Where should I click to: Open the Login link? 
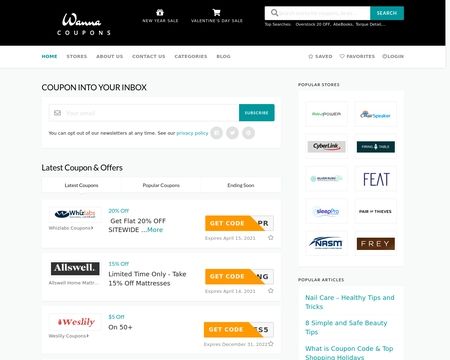pyautogui.click(x=393, y=56)
